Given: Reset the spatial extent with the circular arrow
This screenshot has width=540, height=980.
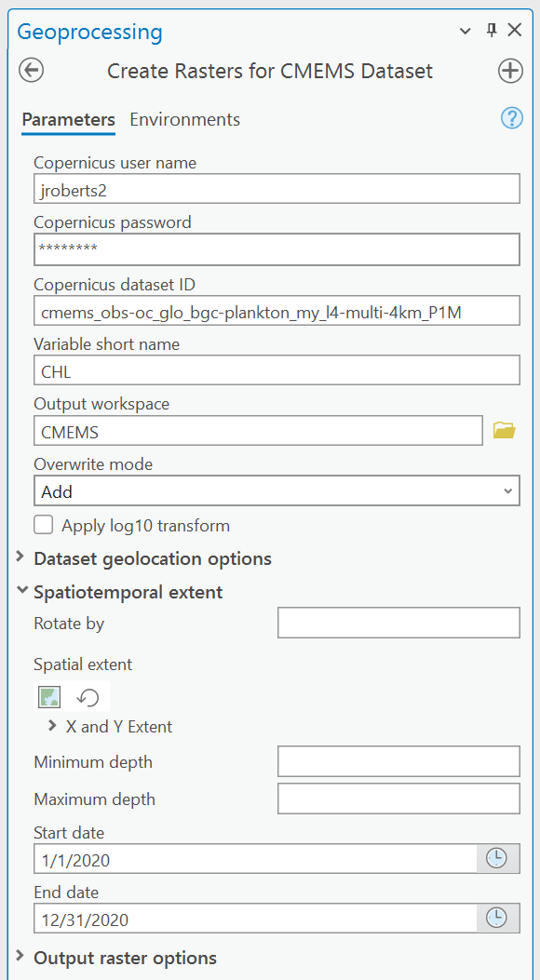Looking at the screenshot, I should point(88,696).
